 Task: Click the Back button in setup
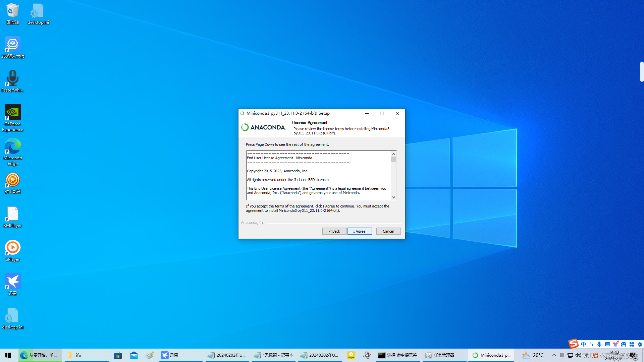334,231
